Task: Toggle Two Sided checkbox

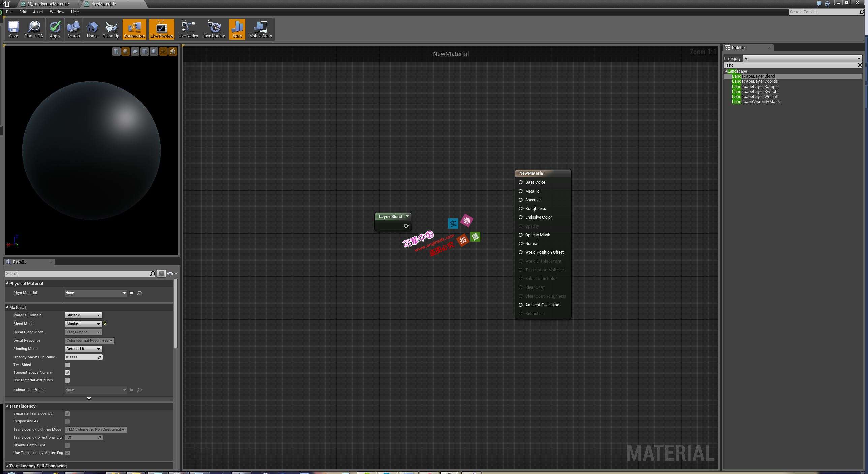Action: [67, 364]
